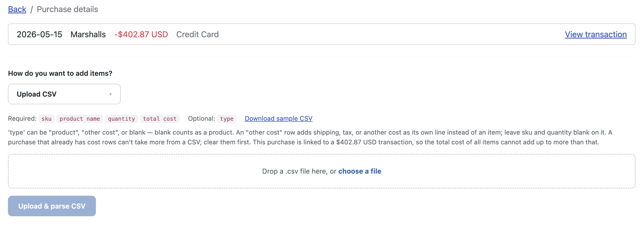
Task: Click the total cost field tag
Action: click(160, 119)
